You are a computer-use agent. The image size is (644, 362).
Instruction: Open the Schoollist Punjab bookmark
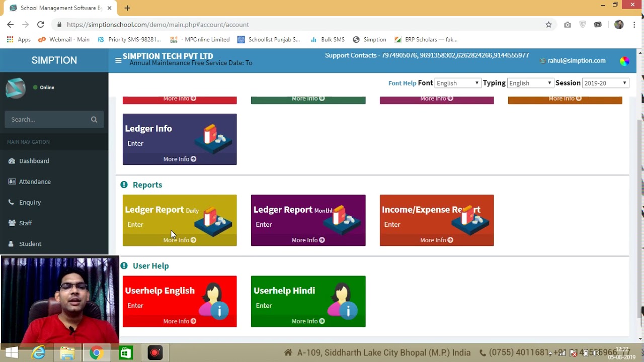(x=269, y=40)
